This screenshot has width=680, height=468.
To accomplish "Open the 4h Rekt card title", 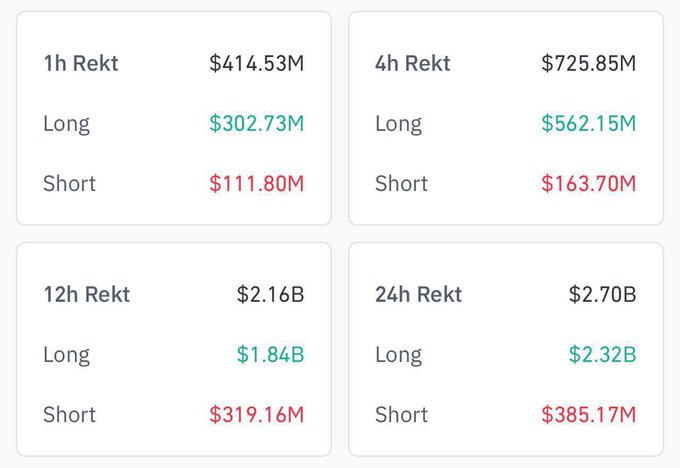I will coord(413,64).
